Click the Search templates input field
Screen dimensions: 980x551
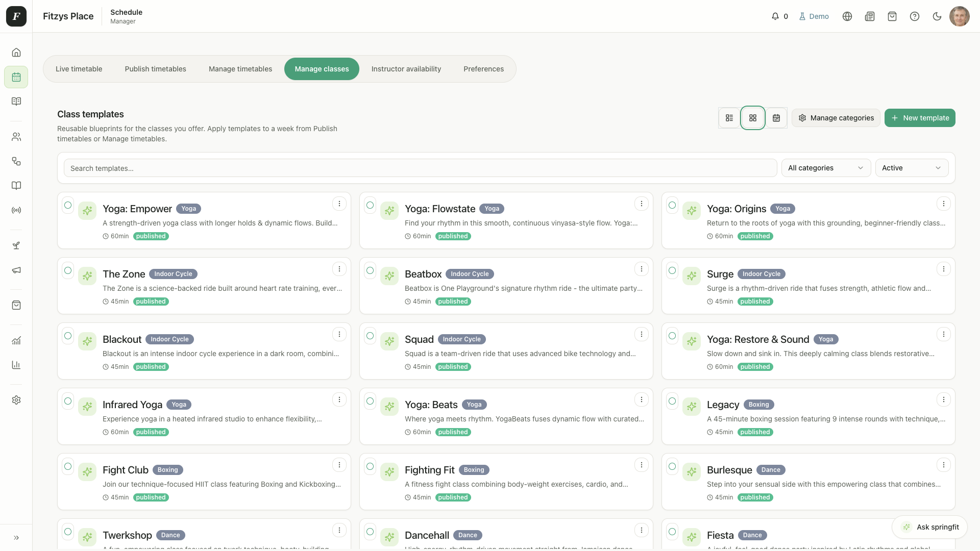tap(420, 168)
